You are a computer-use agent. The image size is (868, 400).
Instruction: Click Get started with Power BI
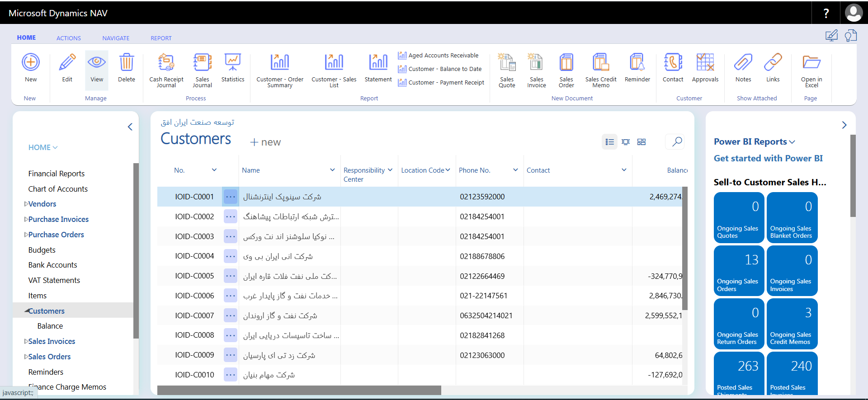pos(768,158)
